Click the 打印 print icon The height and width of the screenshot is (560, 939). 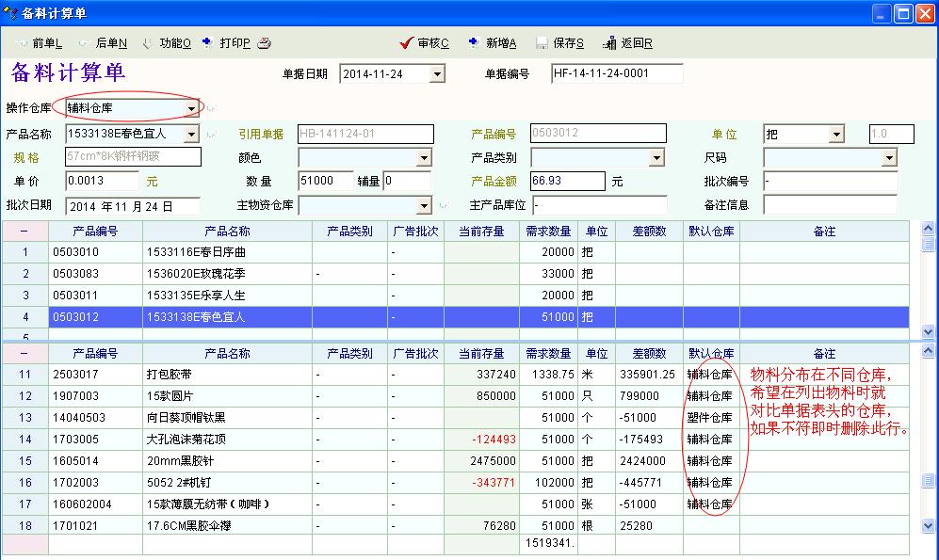(x=207, y=43)
